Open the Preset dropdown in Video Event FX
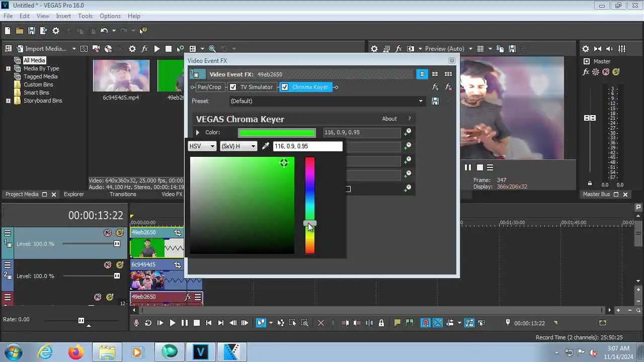644x362 pixels. 327,101
